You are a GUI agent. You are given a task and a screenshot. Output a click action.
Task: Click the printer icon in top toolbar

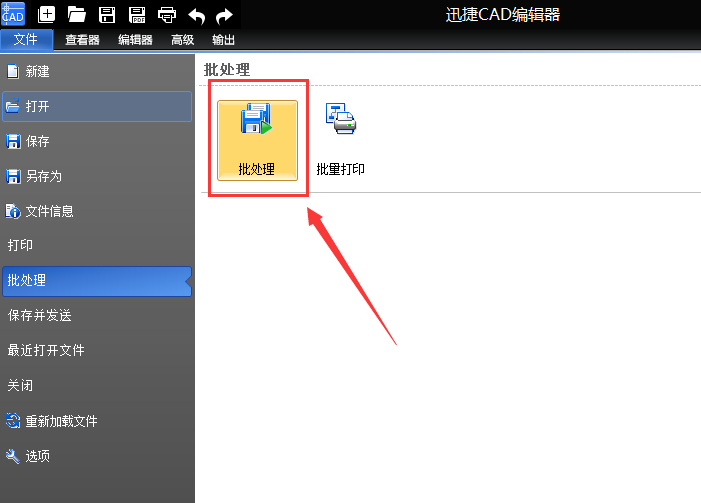167,14
